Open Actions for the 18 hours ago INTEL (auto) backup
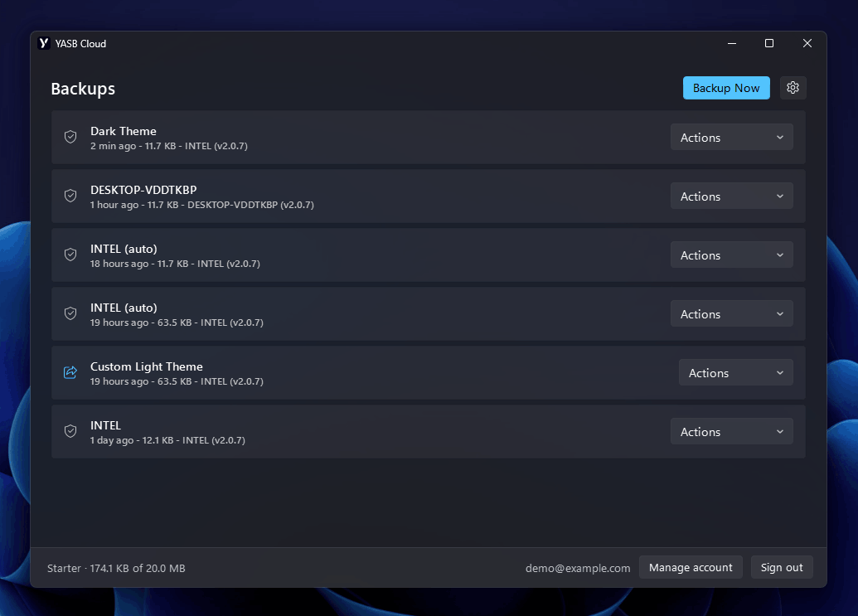This screenshot has height=616, width=858. coord(732,255)
